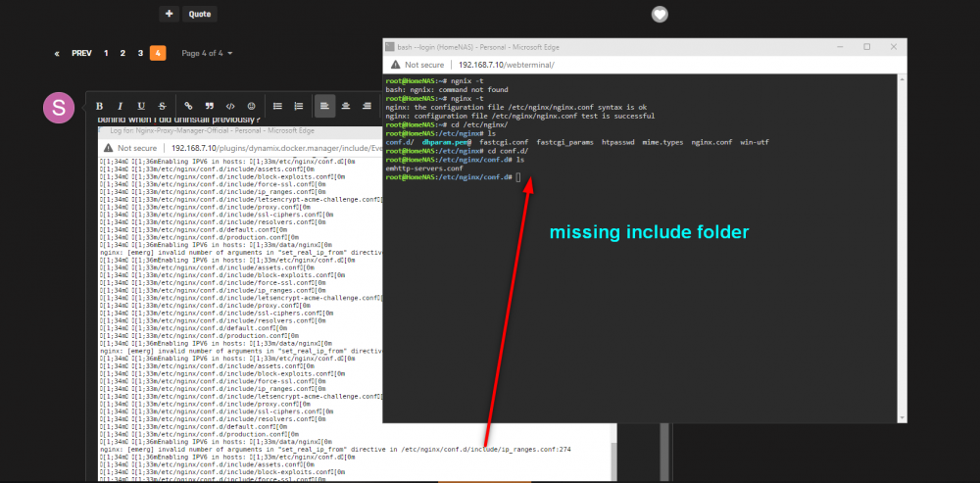Click win-utf in the ls listing
The image size is (980, 483).
click(755, 142)
